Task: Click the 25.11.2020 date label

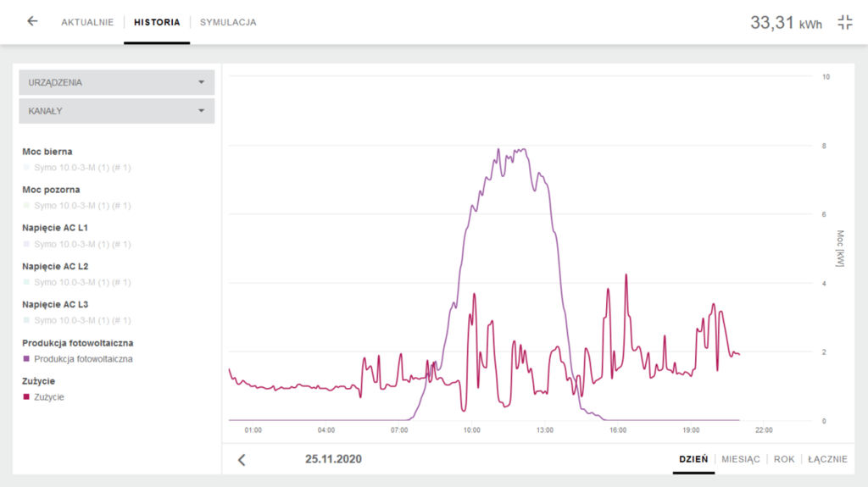Action: coord(333,459)
